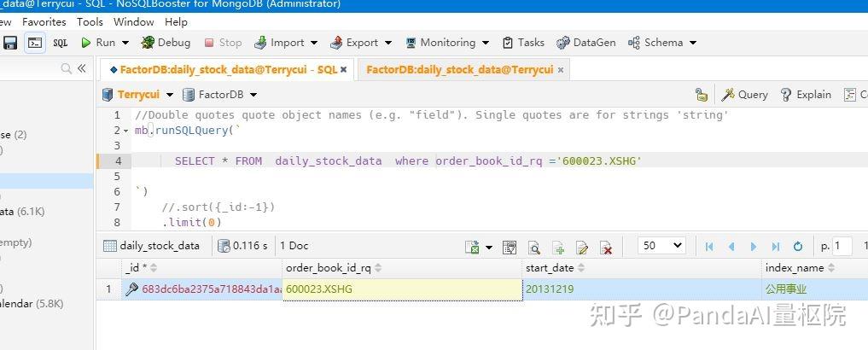Image resolution: width=868 pixels, height=350 pixels.
Task: Click the Explain button
Action: tap(806, 95)
